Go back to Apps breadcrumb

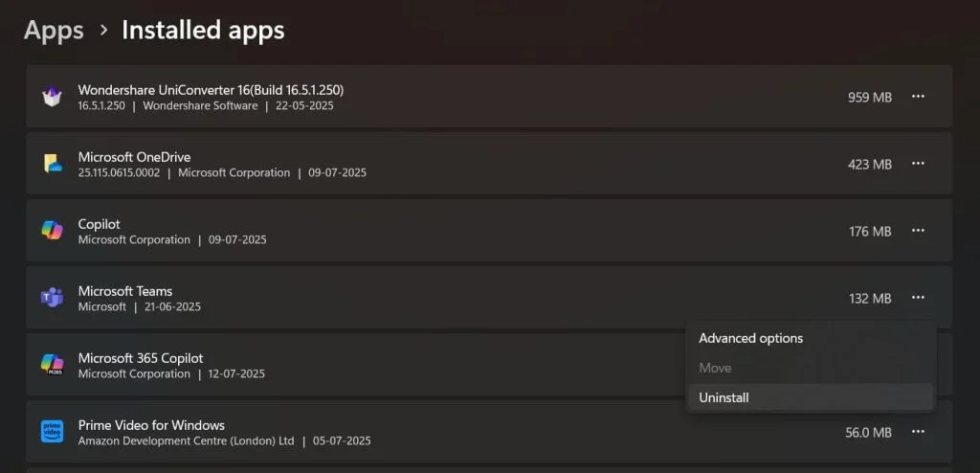point(54,30)
